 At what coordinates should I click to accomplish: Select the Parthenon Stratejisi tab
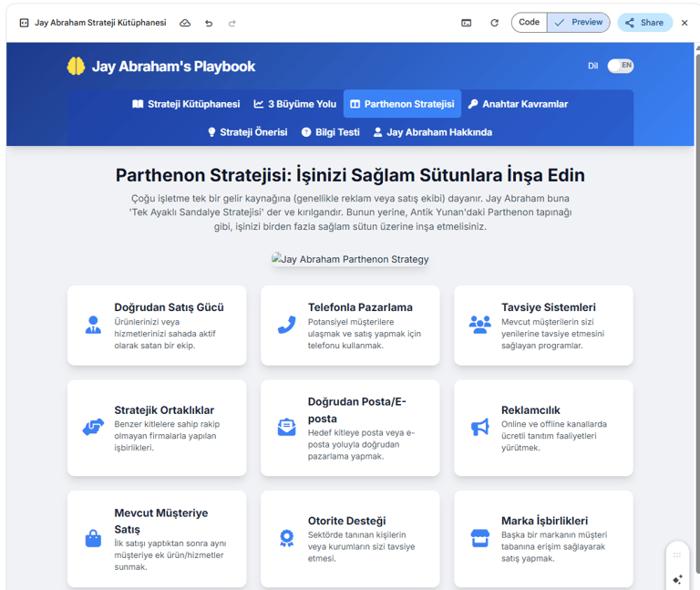(402, 104)
